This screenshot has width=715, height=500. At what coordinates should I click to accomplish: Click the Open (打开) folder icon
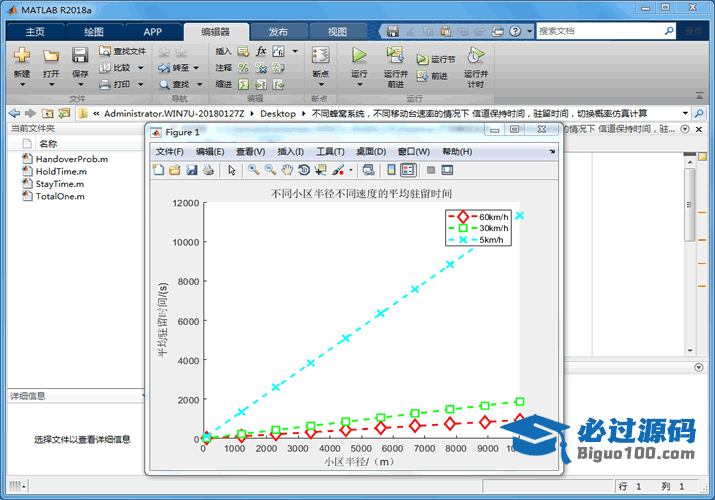[51, 56]
